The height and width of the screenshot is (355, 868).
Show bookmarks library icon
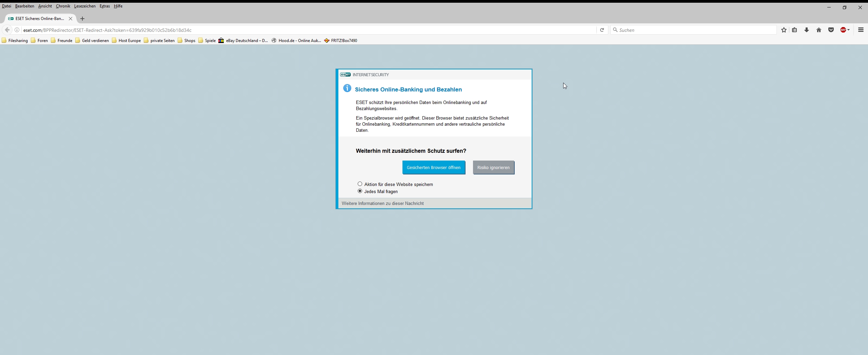click(794, 30)
